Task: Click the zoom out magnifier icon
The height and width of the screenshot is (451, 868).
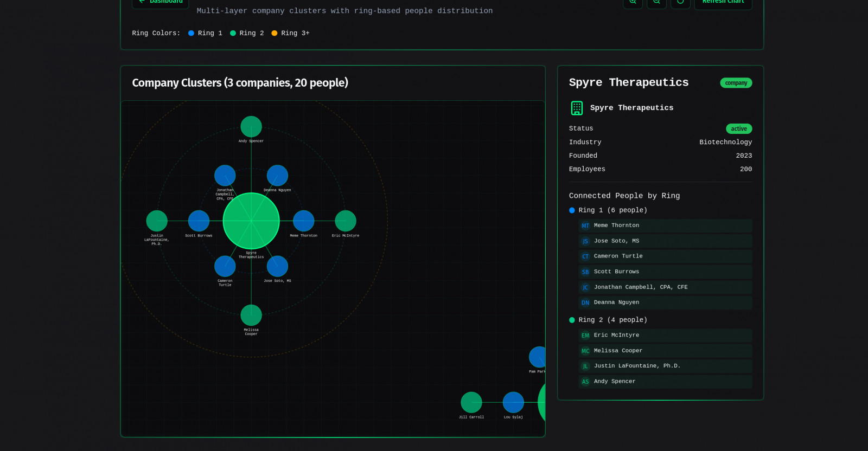Action: point(656,2)
